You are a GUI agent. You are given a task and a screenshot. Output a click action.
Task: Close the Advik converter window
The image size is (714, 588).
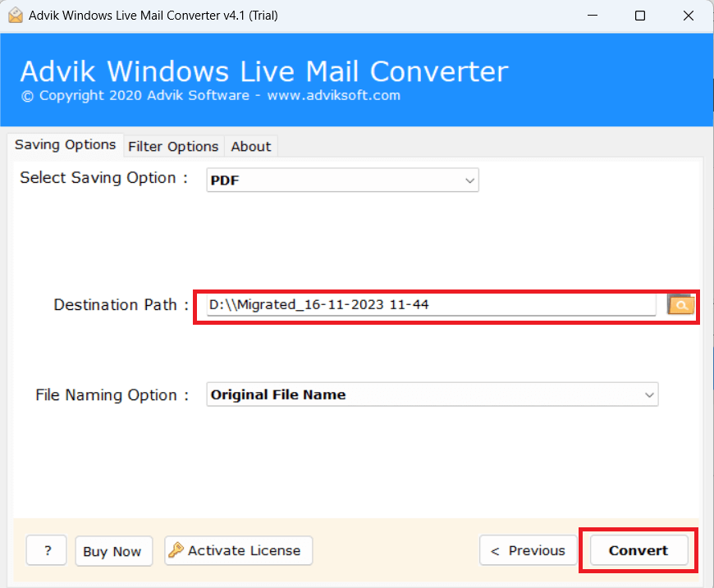[689, 16]
